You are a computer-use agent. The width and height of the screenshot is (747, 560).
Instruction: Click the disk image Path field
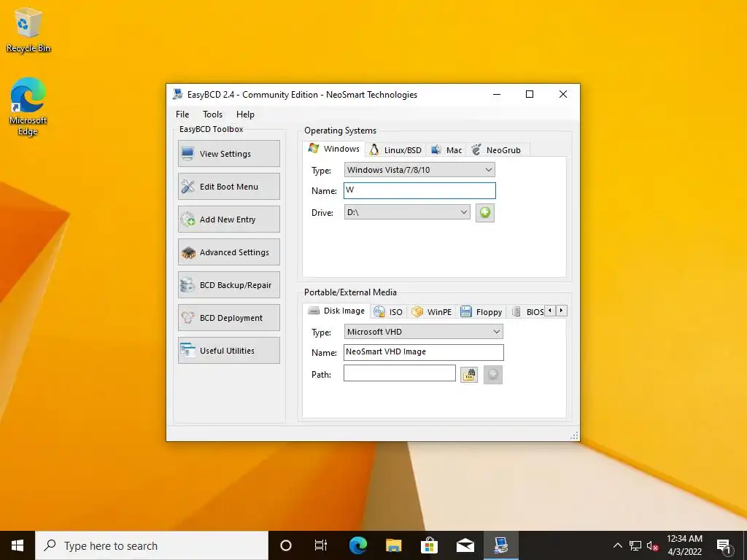(x=399, y=373)
